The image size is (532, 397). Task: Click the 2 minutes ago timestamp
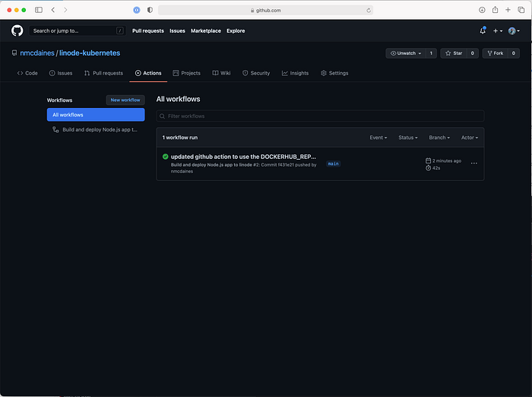(447, 160)
